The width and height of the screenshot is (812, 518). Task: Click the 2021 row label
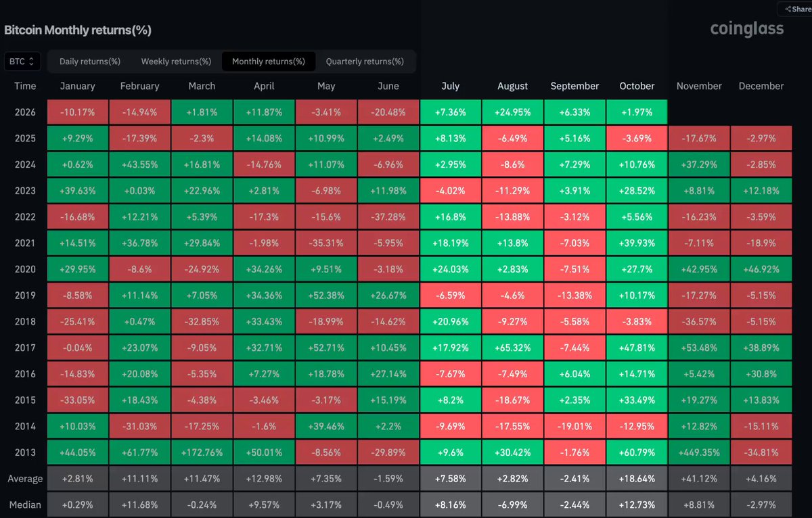25,243
